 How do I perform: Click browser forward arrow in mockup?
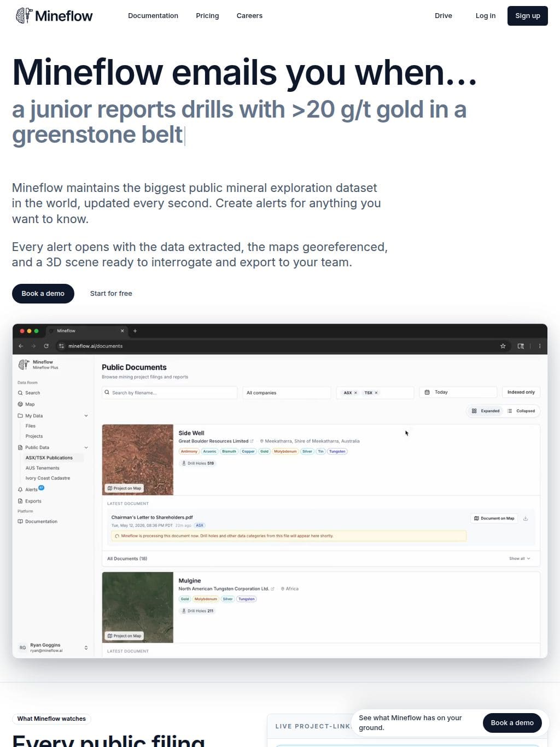(33, 346)
